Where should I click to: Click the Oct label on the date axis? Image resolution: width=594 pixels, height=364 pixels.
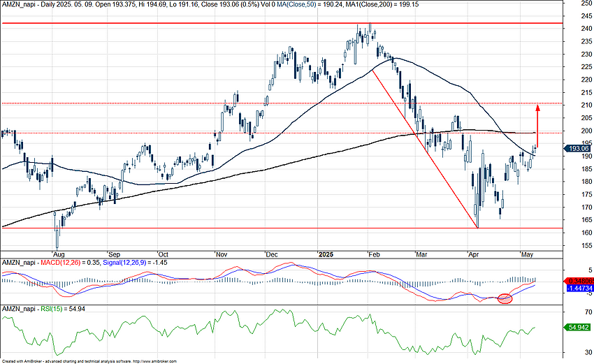164,254
